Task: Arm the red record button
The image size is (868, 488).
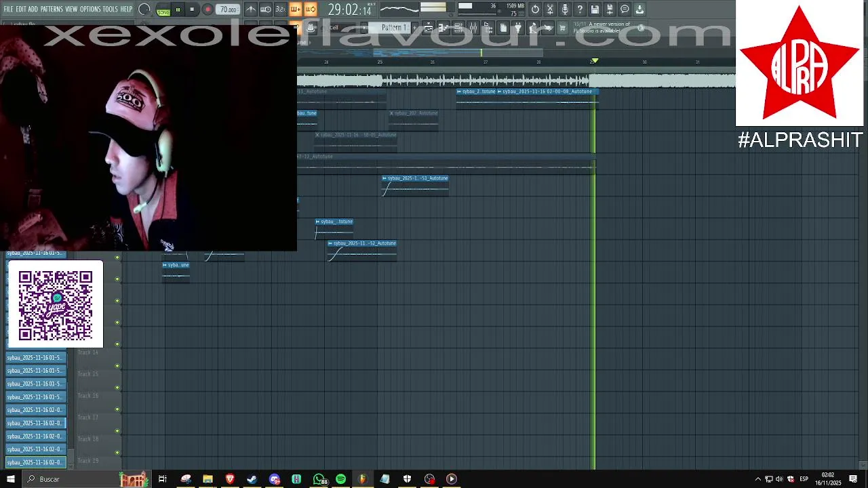Action: (208, 9)
